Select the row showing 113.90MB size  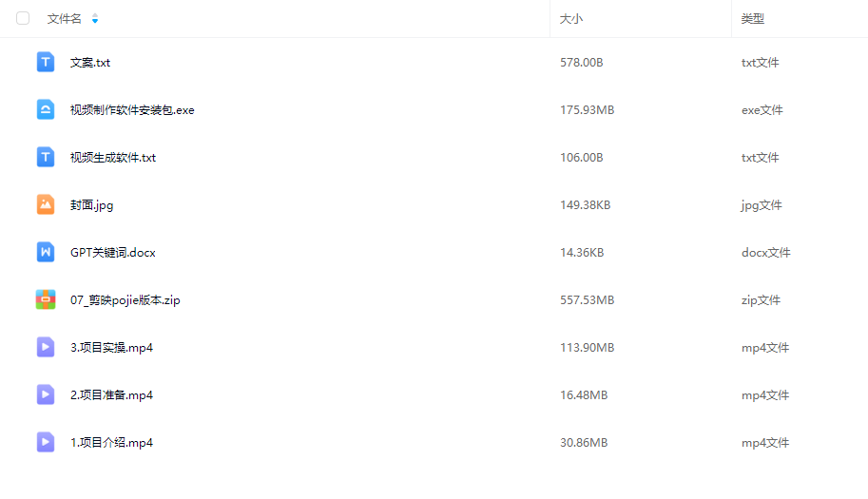click(587, 348)
